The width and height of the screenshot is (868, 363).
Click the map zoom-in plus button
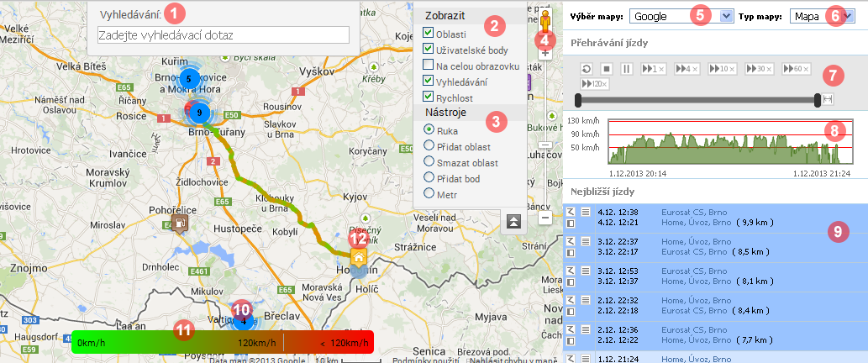(545, 54)
